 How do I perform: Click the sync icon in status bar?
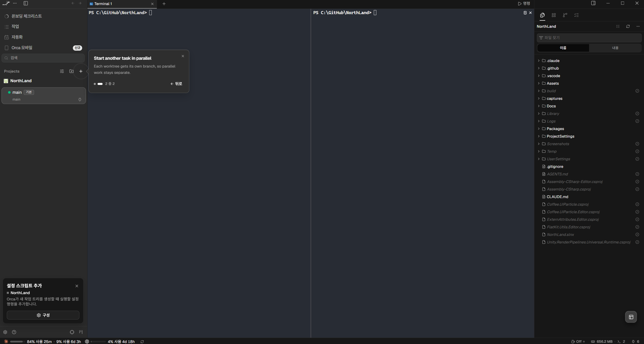pos(142,342)
